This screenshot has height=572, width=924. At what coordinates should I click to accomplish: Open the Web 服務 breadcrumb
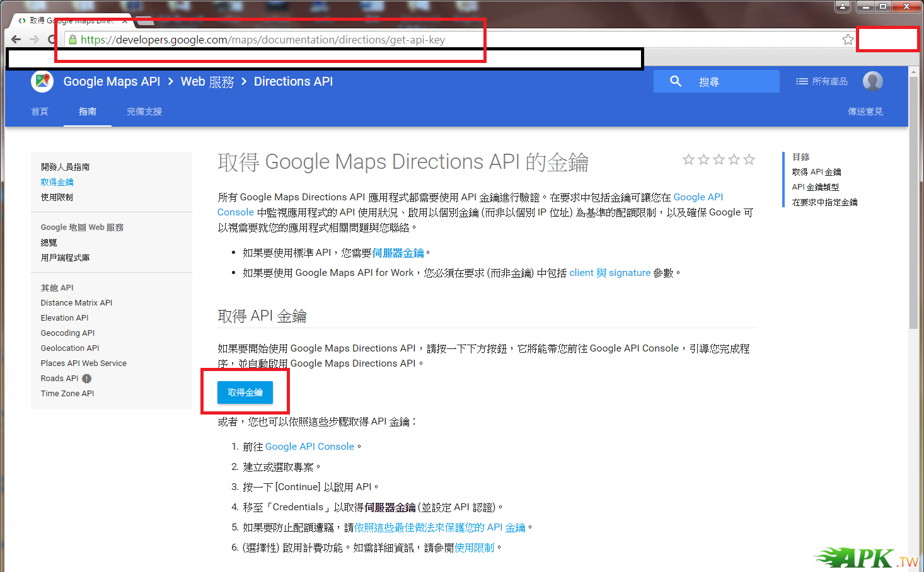tap(207, 82)
